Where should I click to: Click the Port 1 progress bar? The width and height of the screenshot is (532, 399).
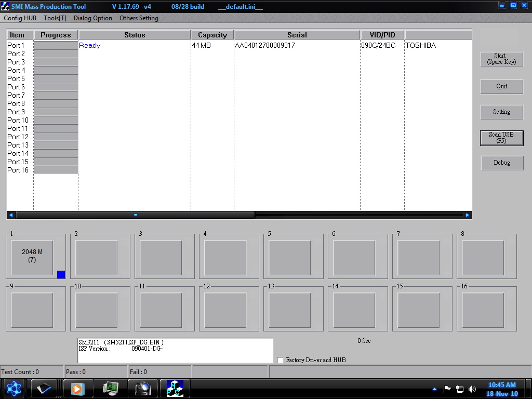coord(56,46)
